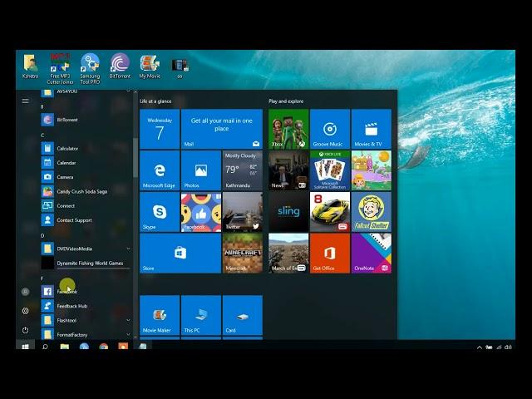This screenshot has height=399, width=532.
Task: Open the Kshetra desktop folder
Action: 30,66
